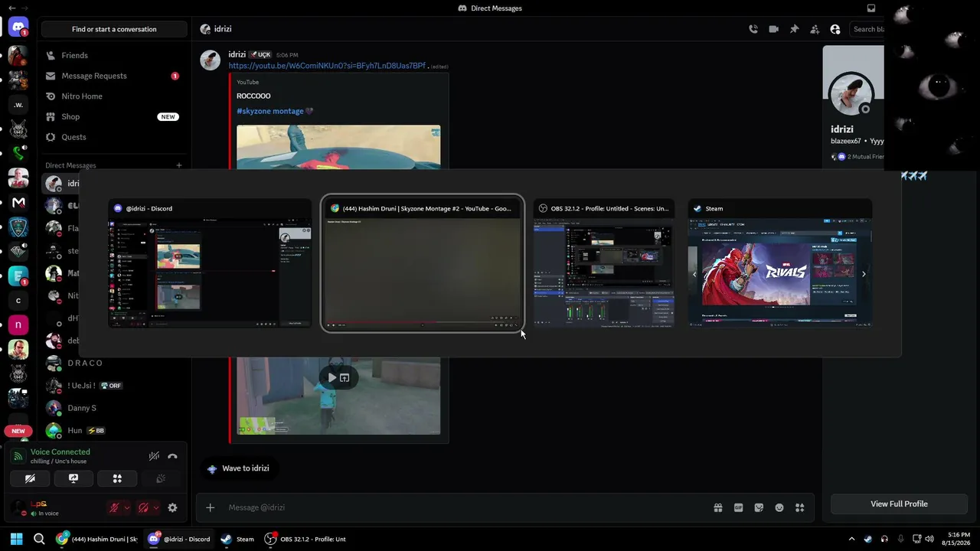Click Wave to idrizi button
Screen dimensions: 980x551
(x=238, y=468)
